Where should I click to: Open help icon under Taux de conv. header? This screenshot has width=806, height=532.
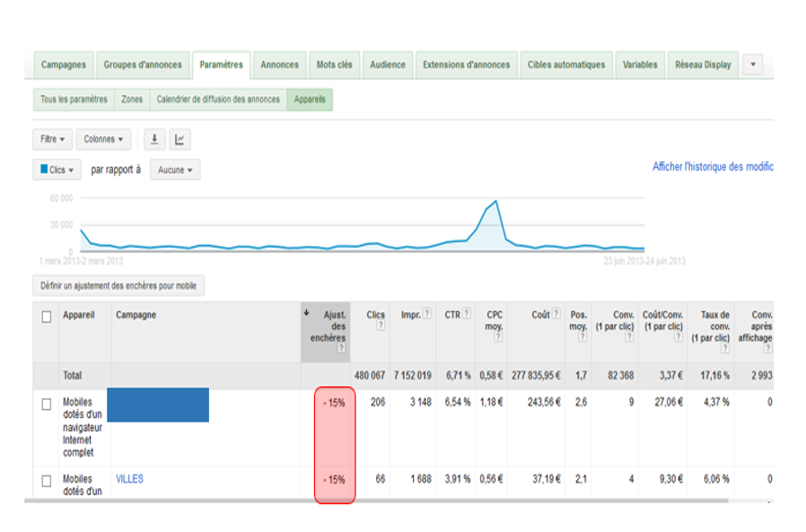[725, 348]
